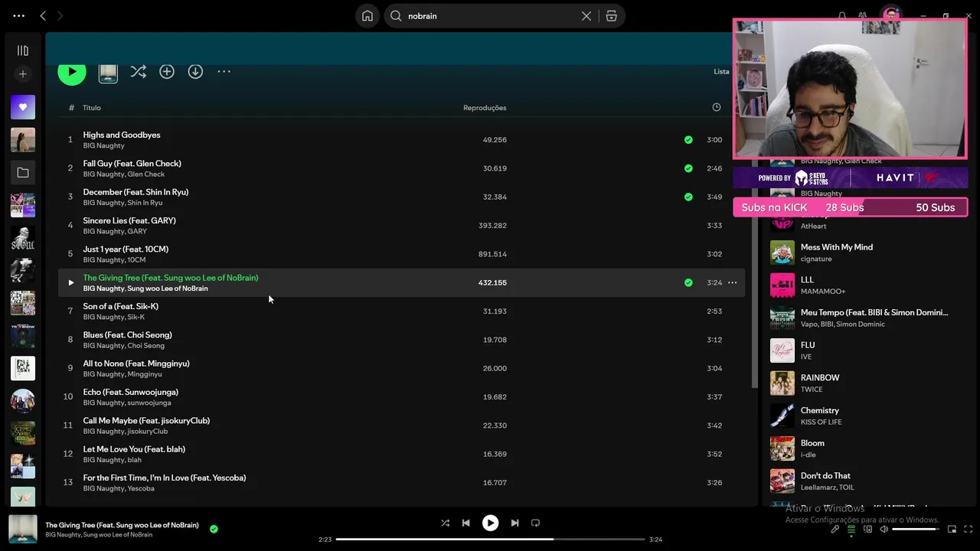This screenshot has height=551, width=980.
Task: Go forward in navigation history
Action: coord(60,15)
